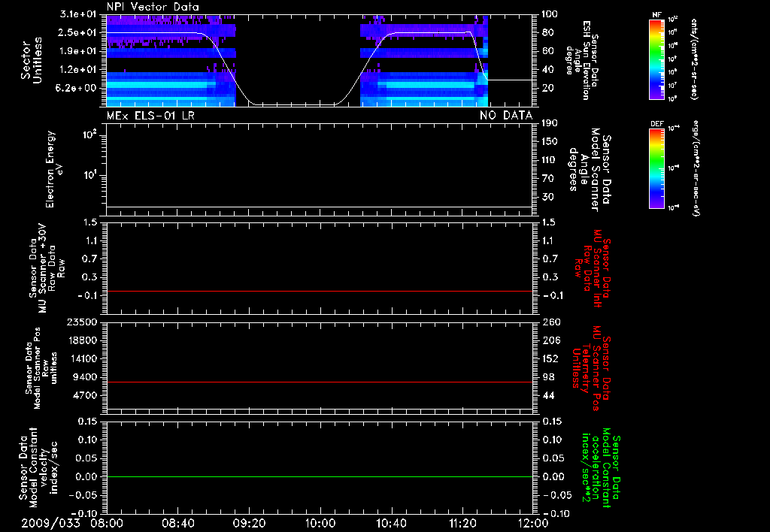Click the 100 degree elevation tick label
This screenshot has height=532, width=770.
pyautogui.click(x=550, y=14)
